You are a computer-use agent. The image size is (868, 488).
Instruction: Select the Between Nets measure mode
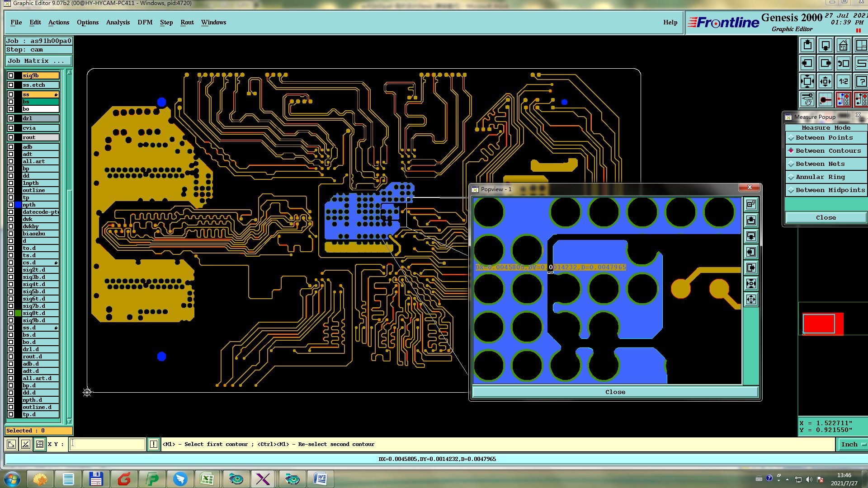click(x=820, y=164)
